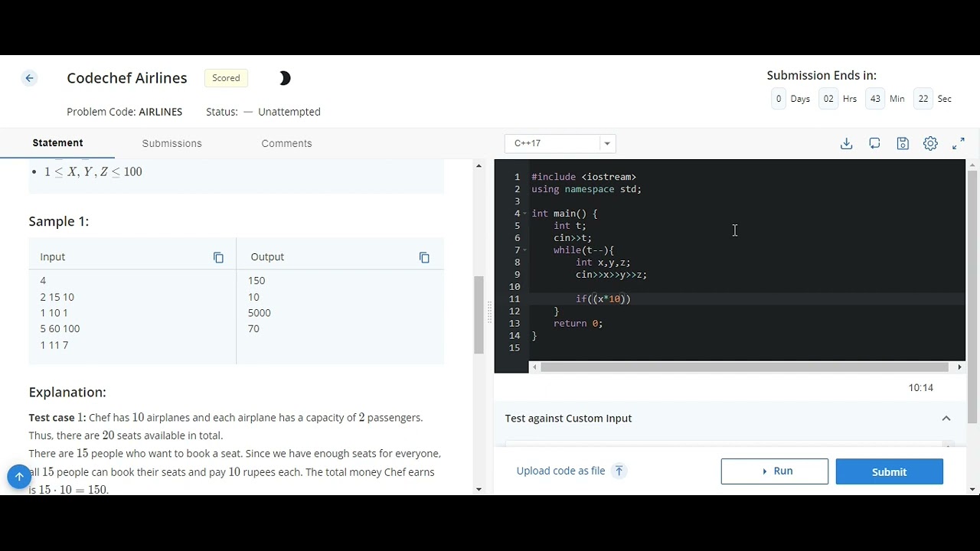
Task: Collapse Test against Custom Input section
Action: point(946,419)
